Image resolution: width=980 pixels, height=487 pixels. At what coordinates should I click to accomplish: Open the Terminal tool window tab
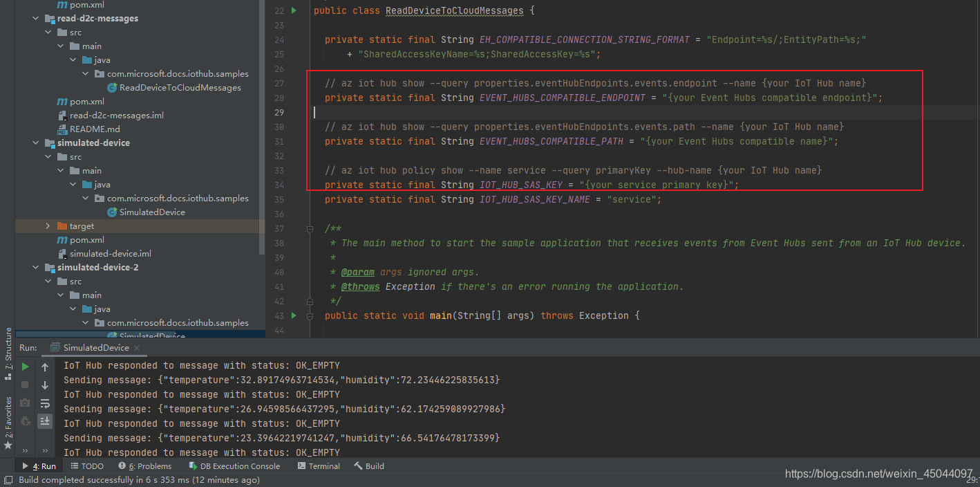[319, 466]
